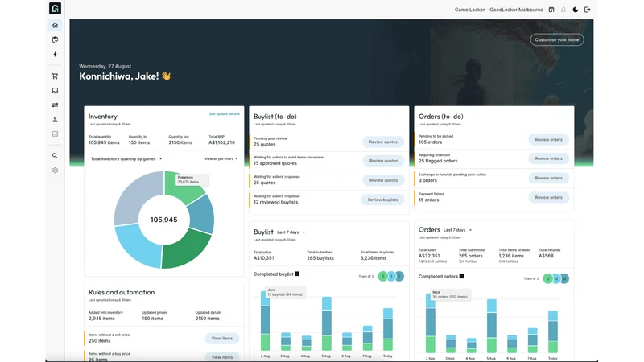This screenshot has height=362, width=644.
Task: Click the lightning bolt automation icon
Action: [x=55, y=54]
